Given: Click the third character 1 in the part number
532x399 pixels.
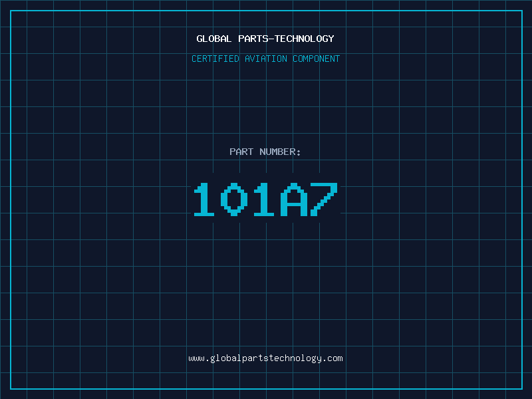Looking at the screenshot, I should coord(264,199).
